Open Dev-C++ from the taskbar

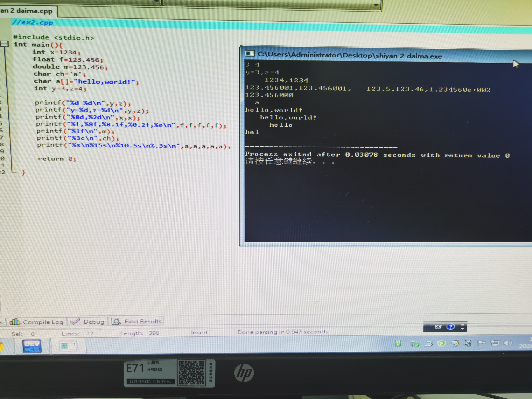32,346
